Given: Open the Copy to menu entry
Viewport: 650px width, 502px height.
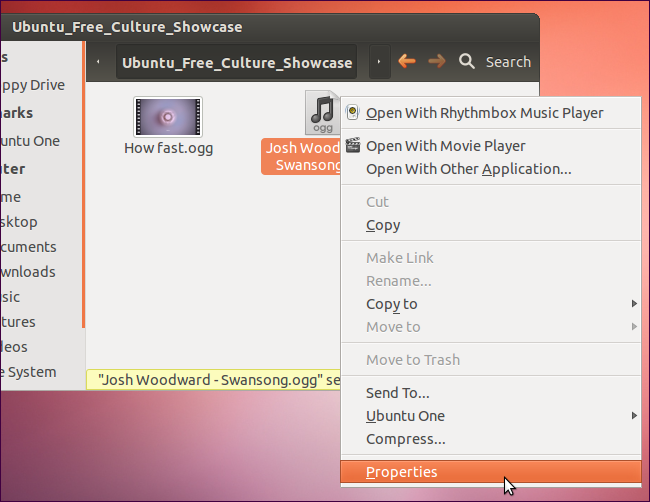Looking at the screenshot, I should [x=491, y=304].
